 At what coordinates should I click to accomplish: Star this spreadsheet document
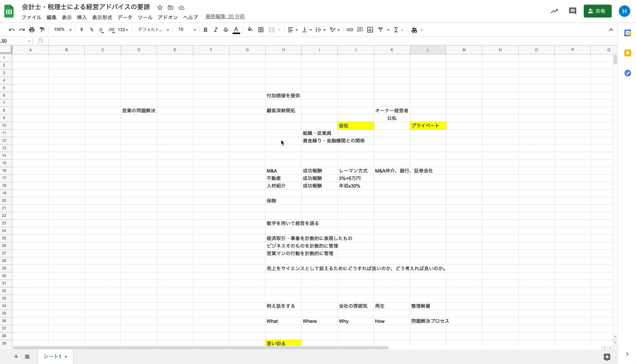click(160, 8)
